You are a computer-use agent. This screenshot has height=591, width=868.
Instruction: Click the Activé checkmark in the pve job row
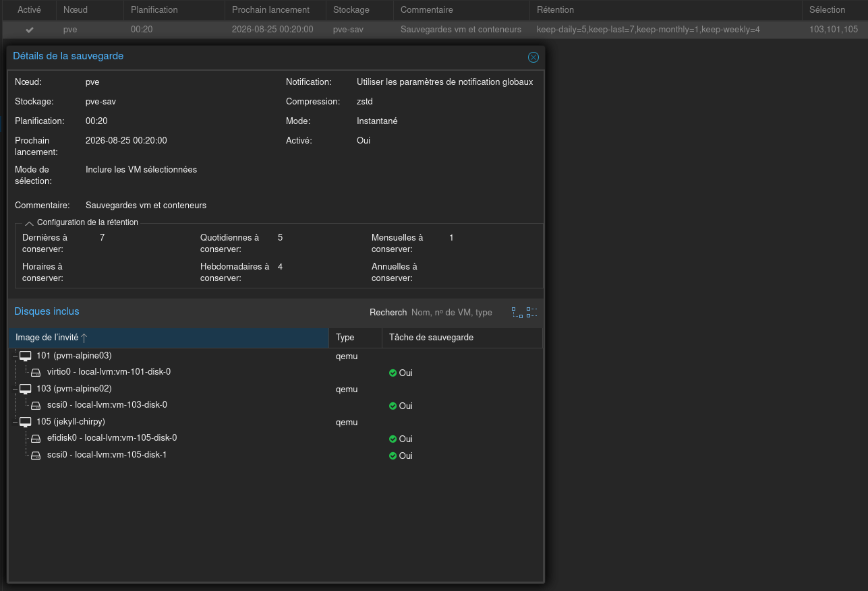tap(30, 30)
